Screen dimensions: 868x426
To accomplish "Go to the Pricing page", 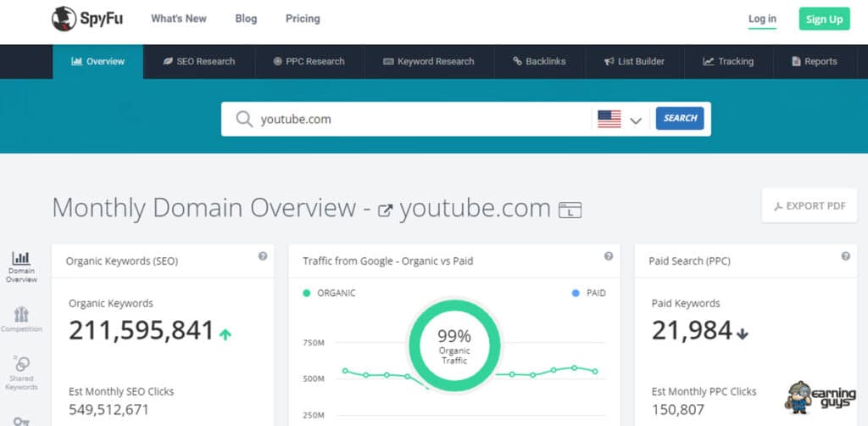I will pos(303,19).
